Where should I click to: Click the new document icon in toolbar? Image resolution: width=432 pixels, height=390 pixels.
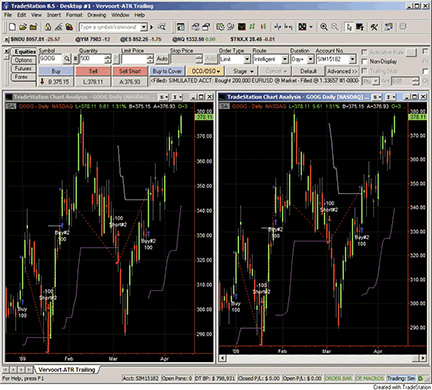click(12, 27)
